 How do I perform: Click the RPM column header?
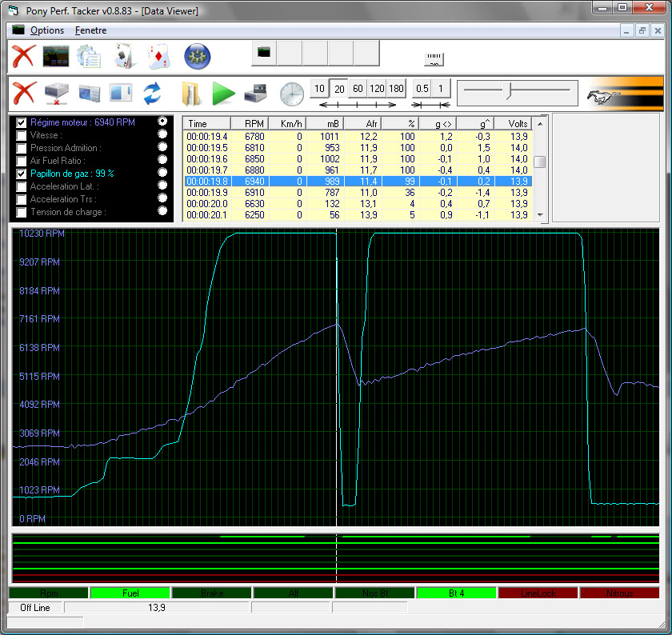250,124
